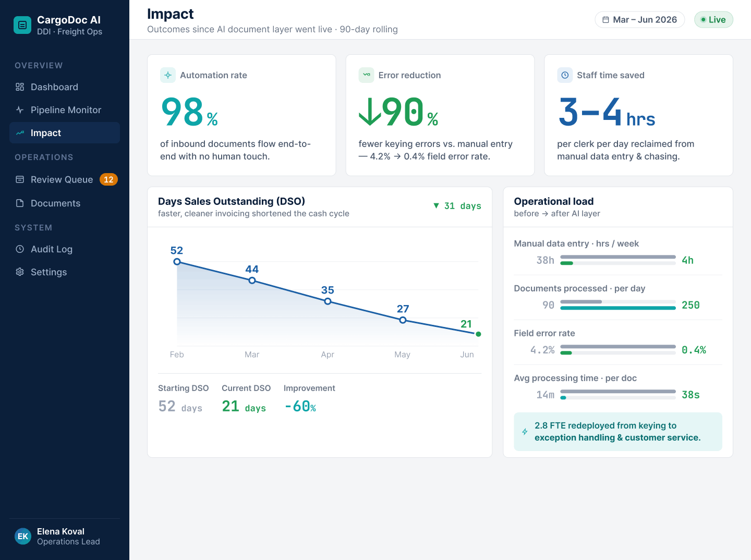Image resolution: width=751 pixels, height=560 pixels.
Task: Click the 38s processing time value
Action: (x=691, y=395)
